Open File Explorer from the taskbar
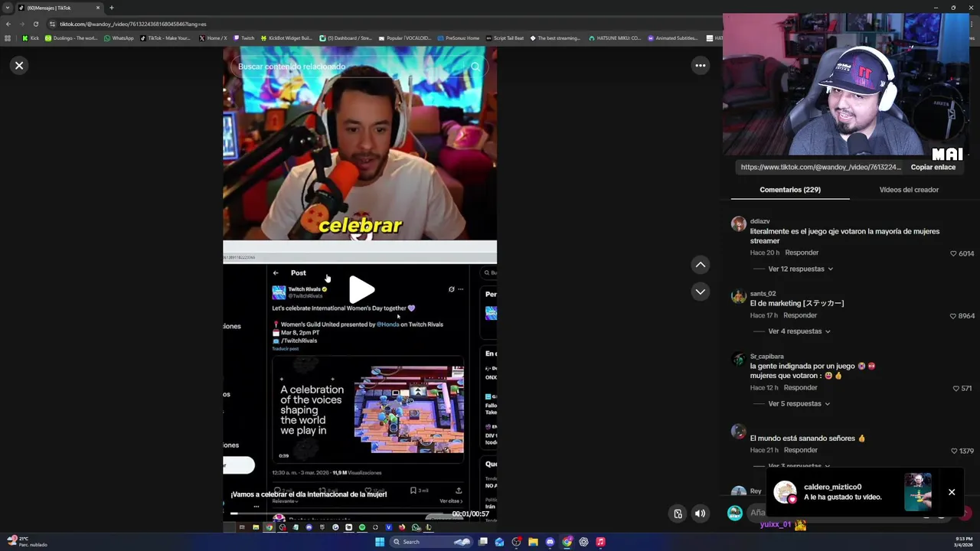The height and width of the screenshot is (551, 980). click(533, 542)
